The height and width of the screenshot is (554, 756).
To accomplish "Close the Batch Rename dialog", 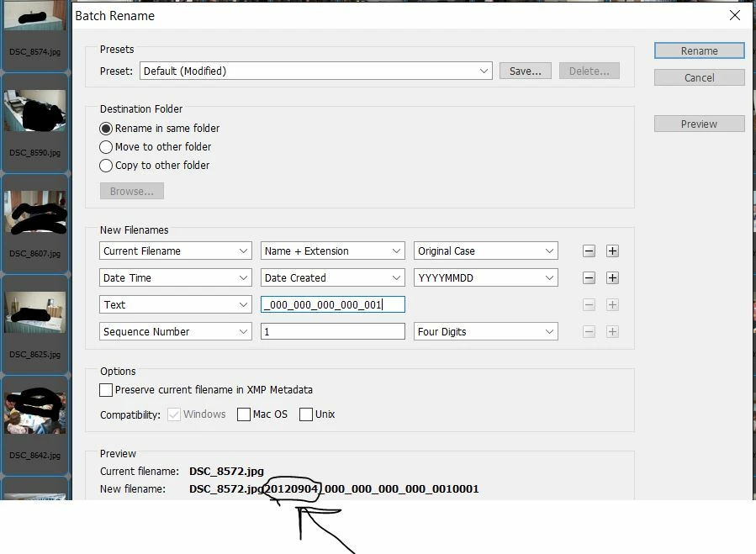I will pyautogui.click(x=735, y=15).
